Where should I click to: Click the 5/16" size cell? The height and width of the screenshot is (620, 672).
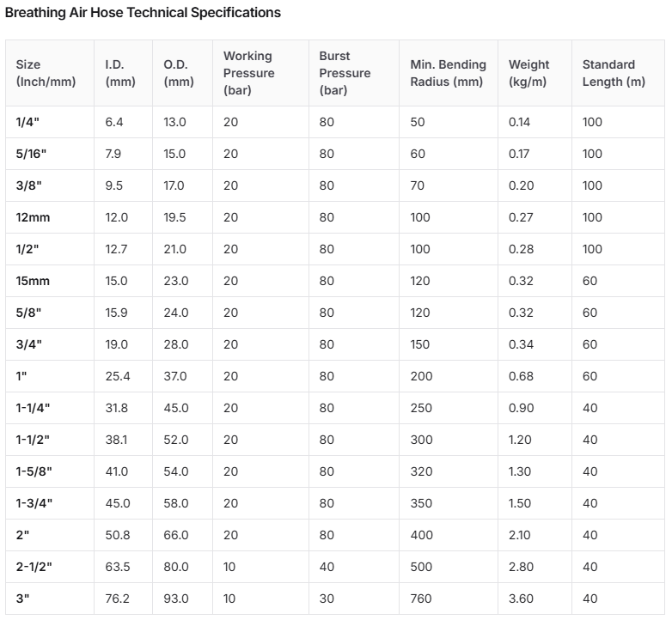(50, 154)
